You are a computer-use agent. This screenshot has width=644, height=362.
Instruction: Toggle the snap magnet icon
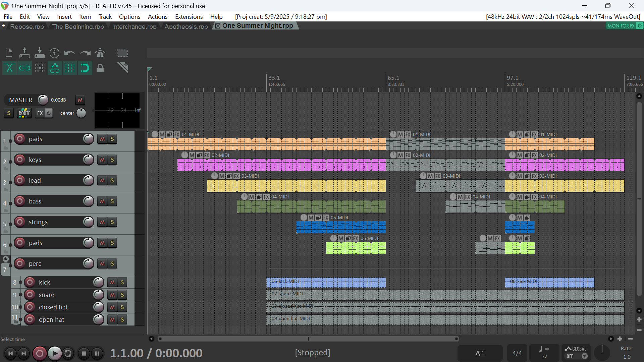[85, 68]
